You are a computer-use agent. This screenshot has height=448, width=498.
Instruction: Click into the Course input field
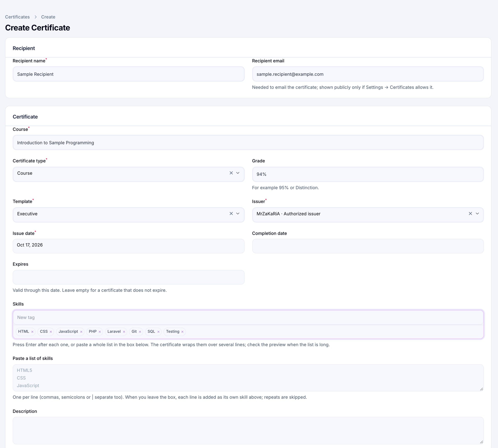[x=248, y=143]
